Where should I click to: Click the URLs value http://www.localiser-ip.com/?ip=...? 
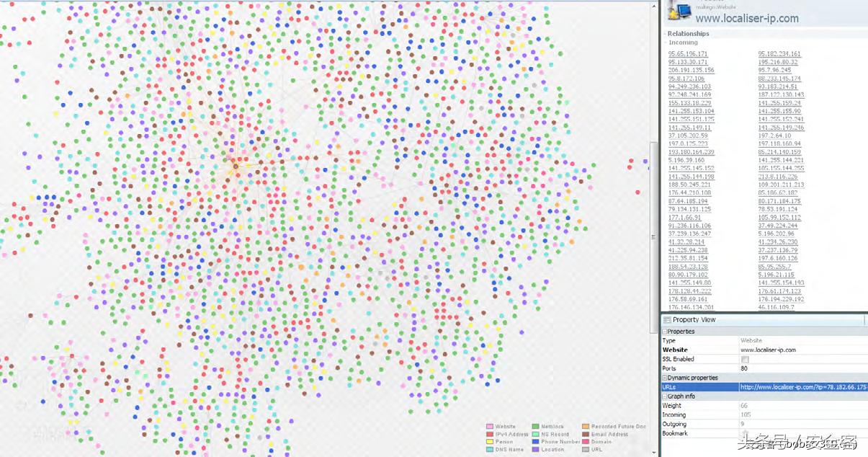(x=804, y=387)
